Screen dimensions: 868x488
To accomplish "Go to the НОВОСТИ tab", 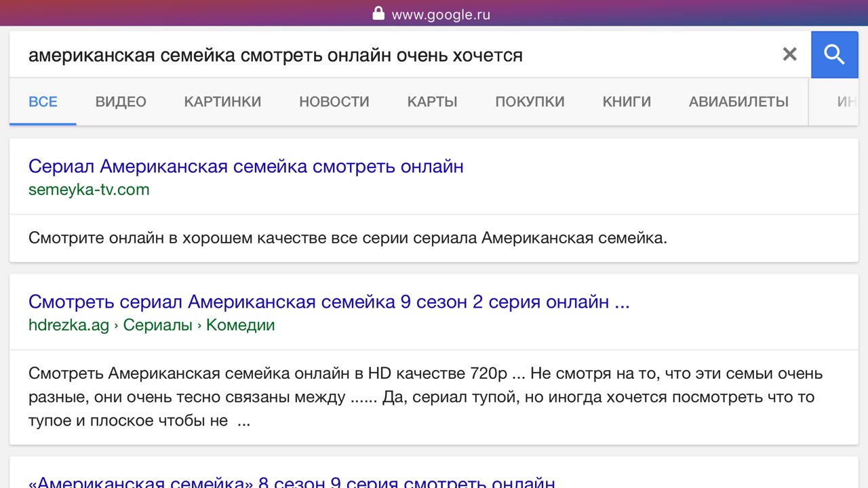I will (334, 102).
